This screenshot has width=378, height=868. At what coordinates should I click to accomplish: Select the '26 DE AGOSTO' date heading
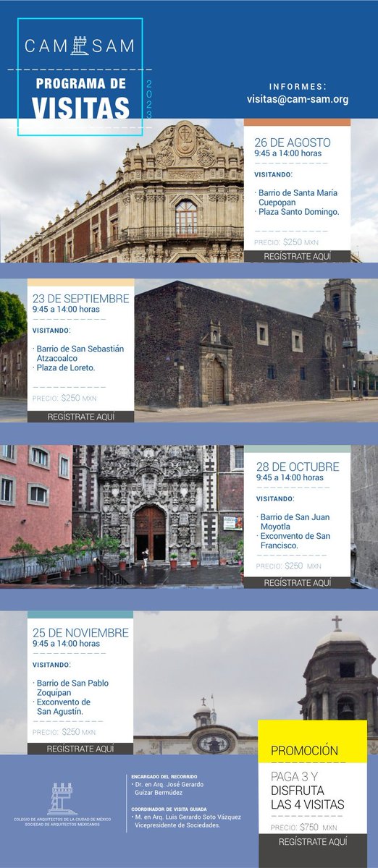tap(293, 142)
